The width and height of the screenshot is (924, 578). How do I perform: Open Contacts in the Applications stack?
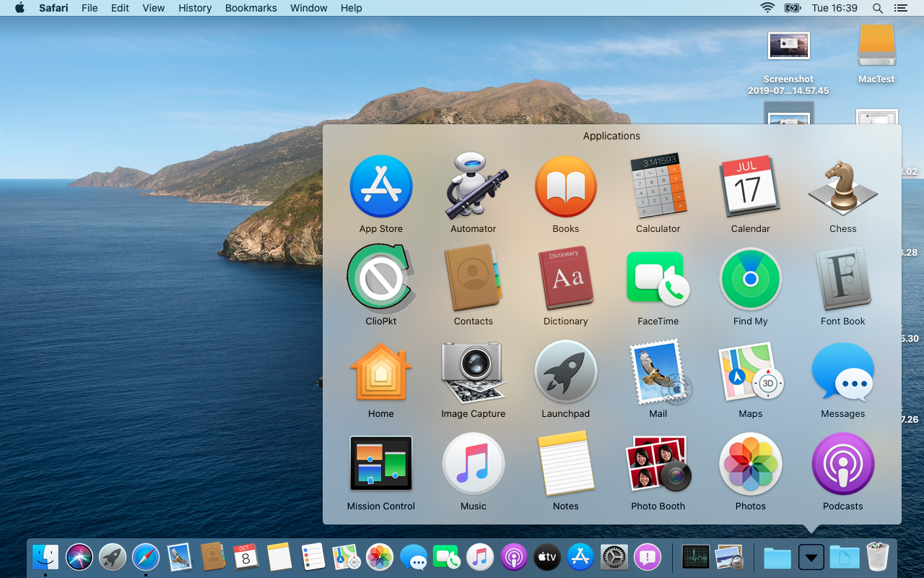click(x=474, y=279)
